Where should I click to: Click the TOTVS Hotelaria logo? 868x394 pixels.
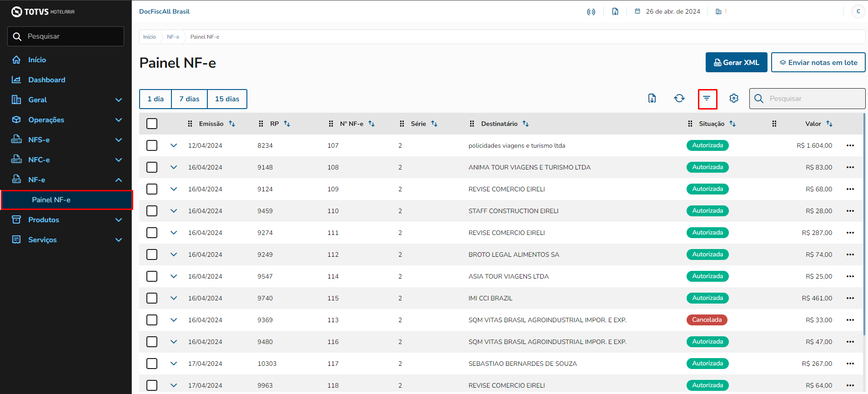click(x=43, y=12)
